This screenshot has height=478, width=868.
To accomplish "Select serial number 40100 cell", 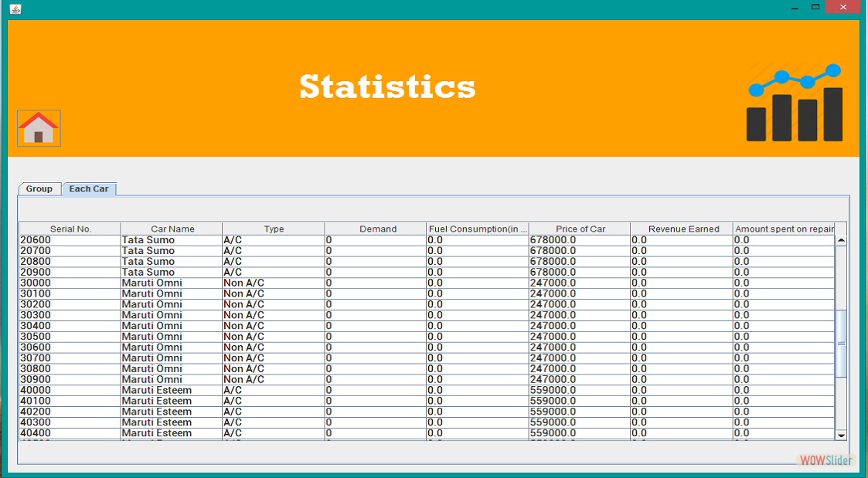I will (x=70, y=401).
